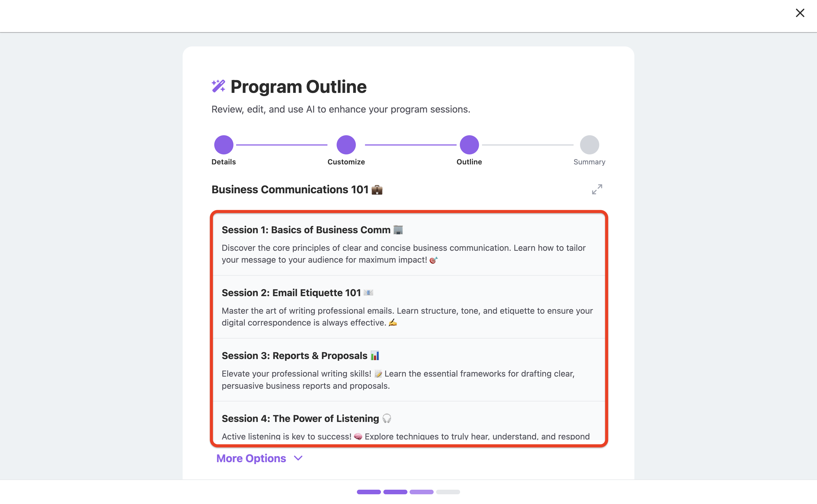Select Session 4: The Power of Listening

(409, 421)
